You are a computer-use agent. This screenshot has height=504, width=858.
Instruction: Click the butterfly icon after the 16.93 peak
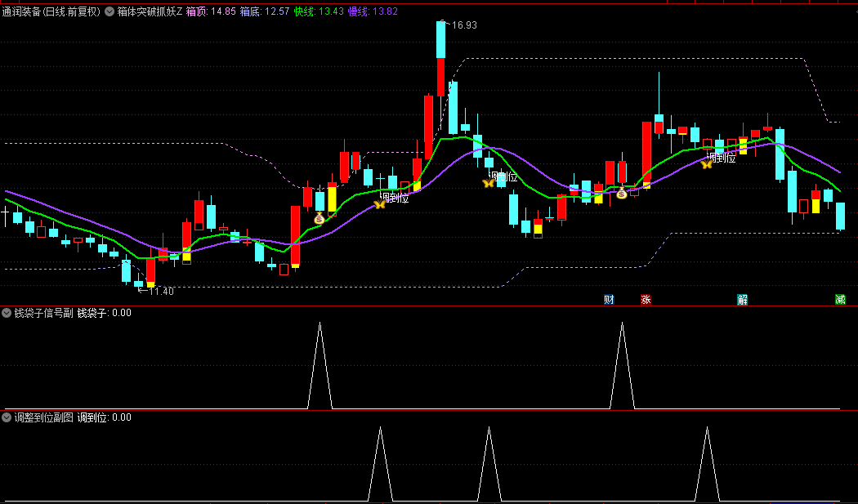click(488, 183)
